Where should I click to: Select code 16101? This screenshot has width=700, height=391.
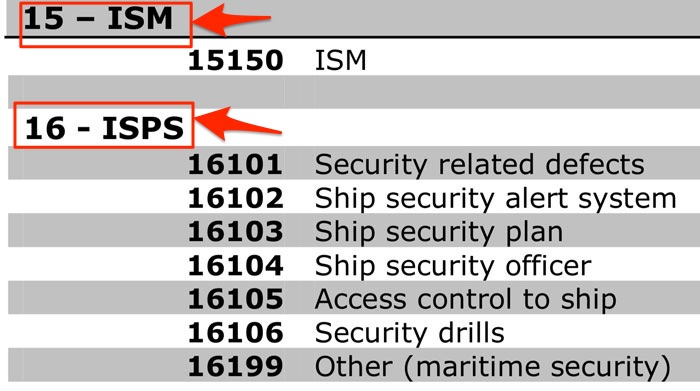pos(235,164)
